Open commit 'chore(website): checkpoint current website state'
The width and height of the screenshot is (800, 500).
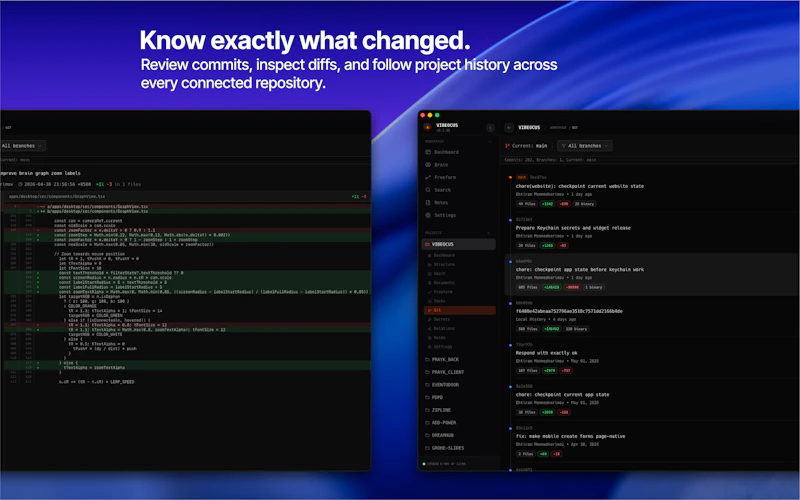click(580, 186)
